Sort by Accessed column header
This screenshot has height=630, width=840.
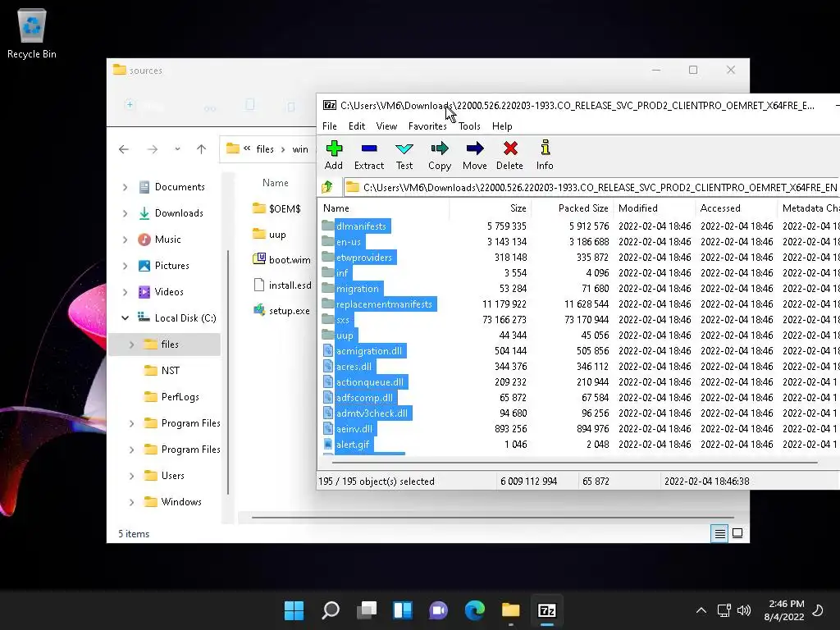pos(736,208)
